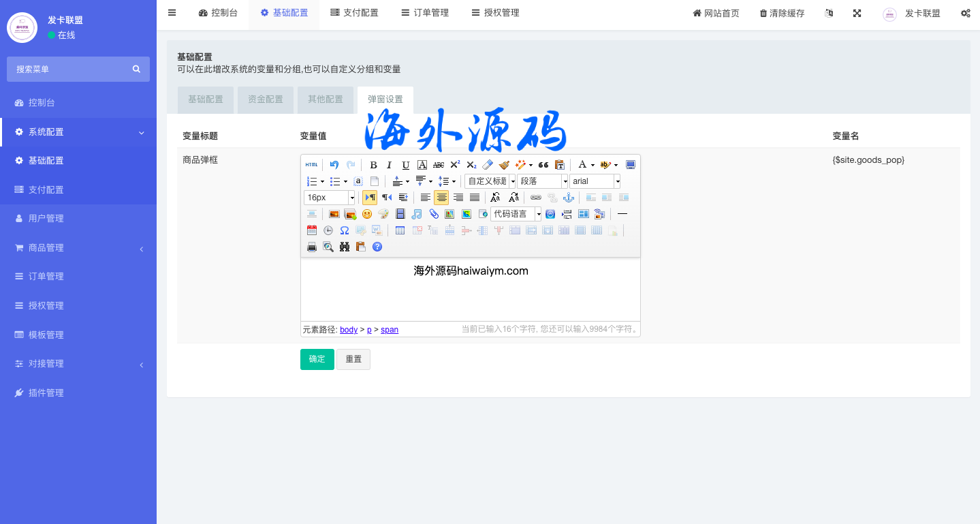The width and height of the screenshot is (980, 524).
Task: Insert an emoticon using the smiley icon
Action: pos(367,214)
